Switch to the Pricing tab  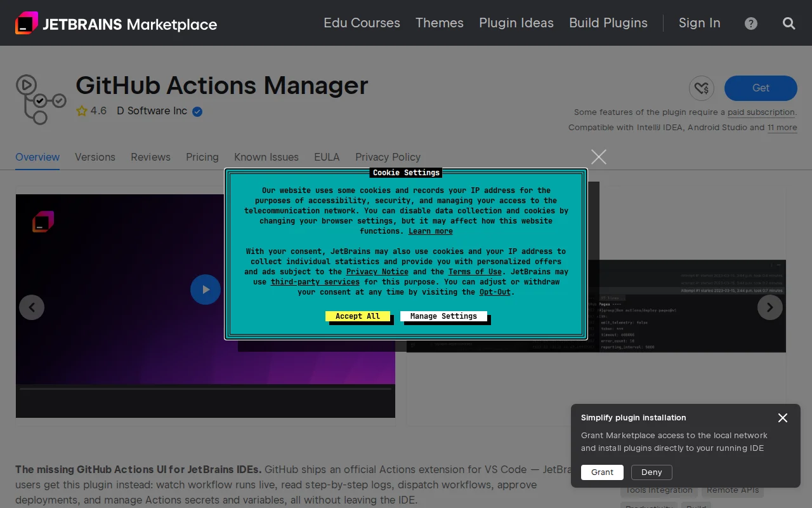click(x=202, y=157)
